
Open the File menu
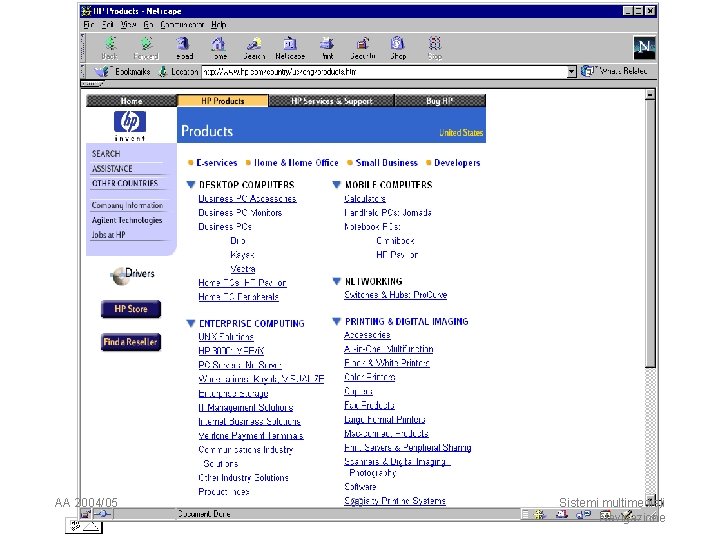[x=89, y=25]
